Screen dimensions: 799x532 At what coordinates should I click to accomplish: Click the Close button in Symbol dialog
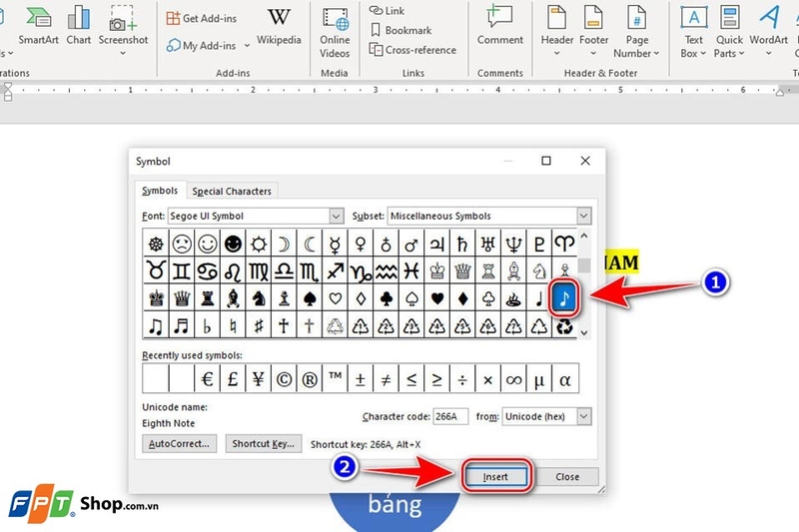pos(567,476)
